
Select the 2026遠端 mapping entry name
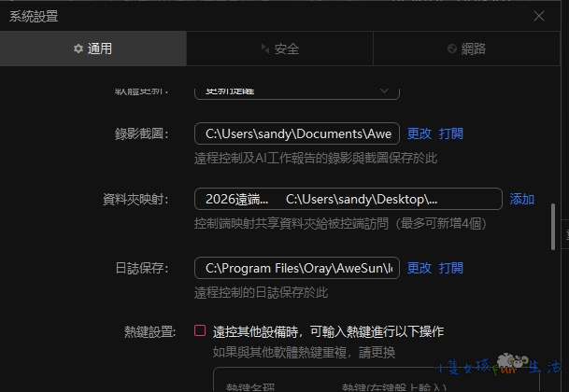click(x=236, y=199)
